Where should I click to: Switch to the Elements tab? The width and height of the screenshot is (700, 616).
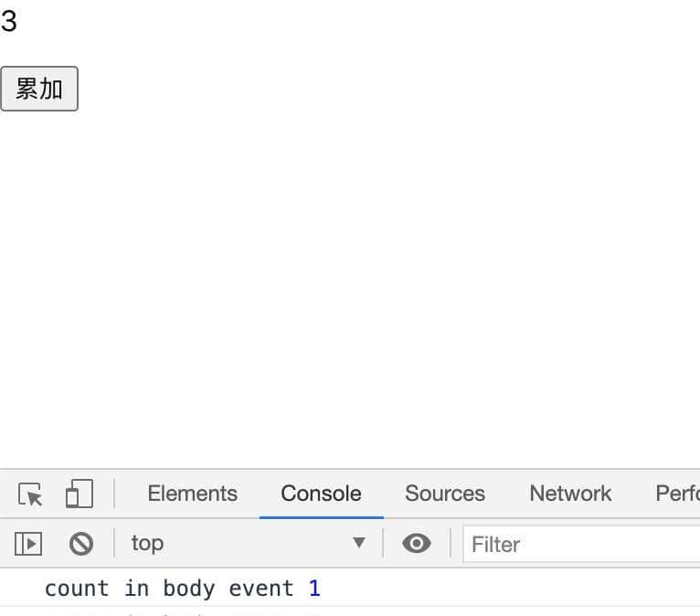[x=192, y=494]
